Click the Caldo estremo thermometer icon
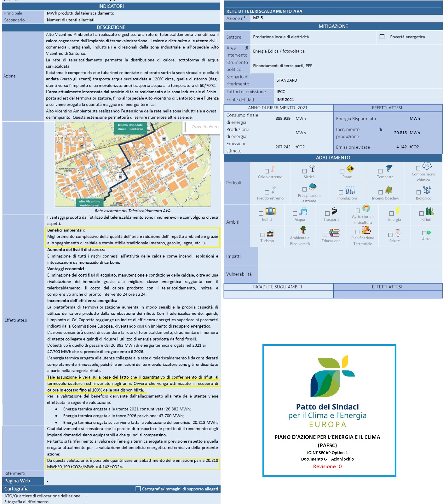Image resolution: width=443 pixels, height=504 pixels. 273,169
